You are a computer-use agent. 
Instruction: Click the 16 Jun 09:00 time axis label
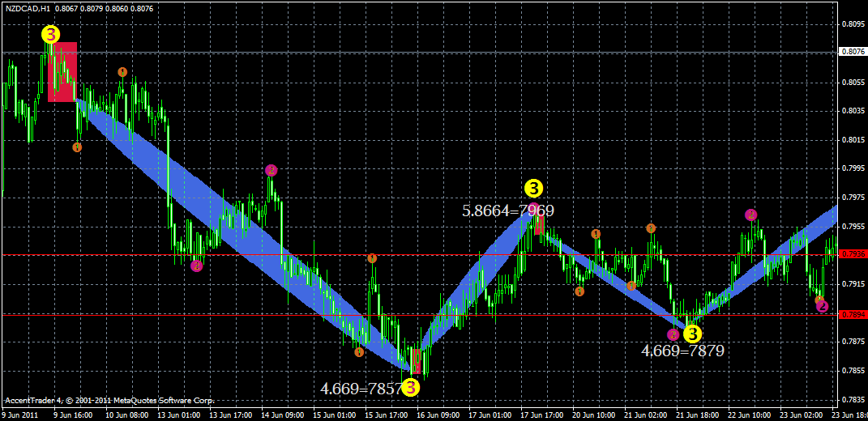point(438,414)
